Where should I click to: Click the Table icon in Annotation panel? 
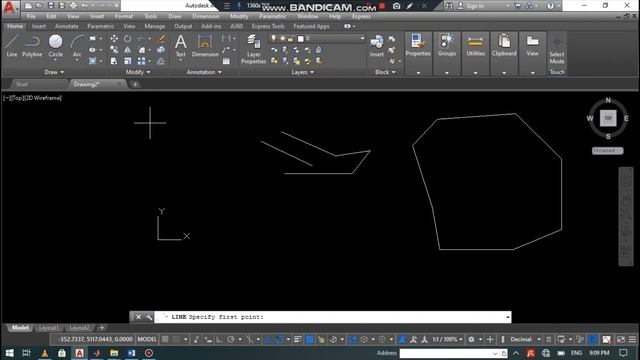(226, 61)
